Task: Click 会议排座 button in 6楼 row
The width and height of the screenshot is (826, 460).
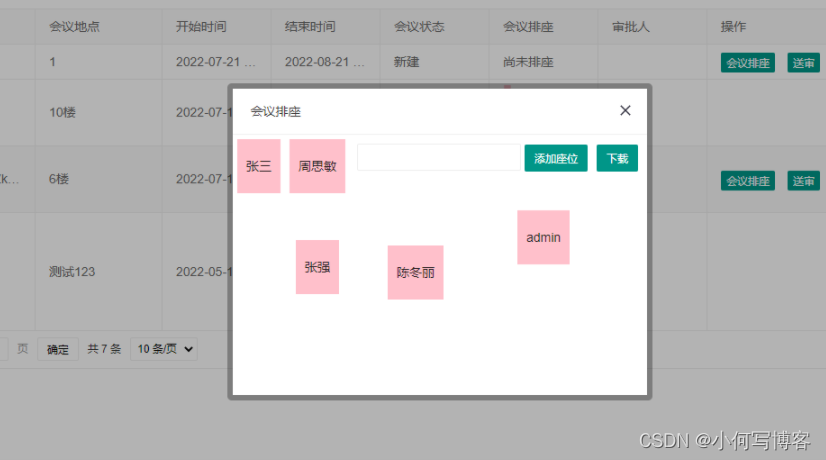Action: (x=748, y=181)
